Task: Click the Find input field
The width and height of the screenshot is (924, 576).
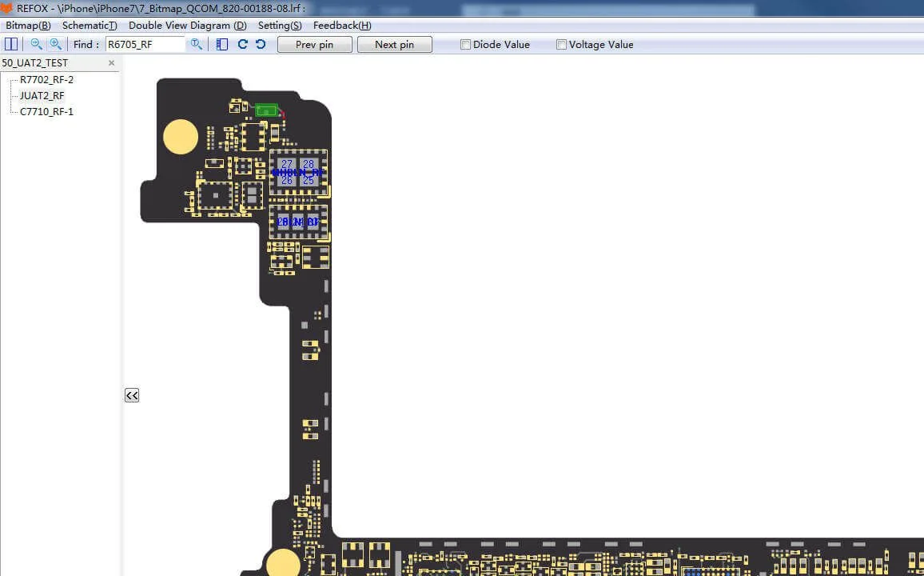Action: coord(145,45)
